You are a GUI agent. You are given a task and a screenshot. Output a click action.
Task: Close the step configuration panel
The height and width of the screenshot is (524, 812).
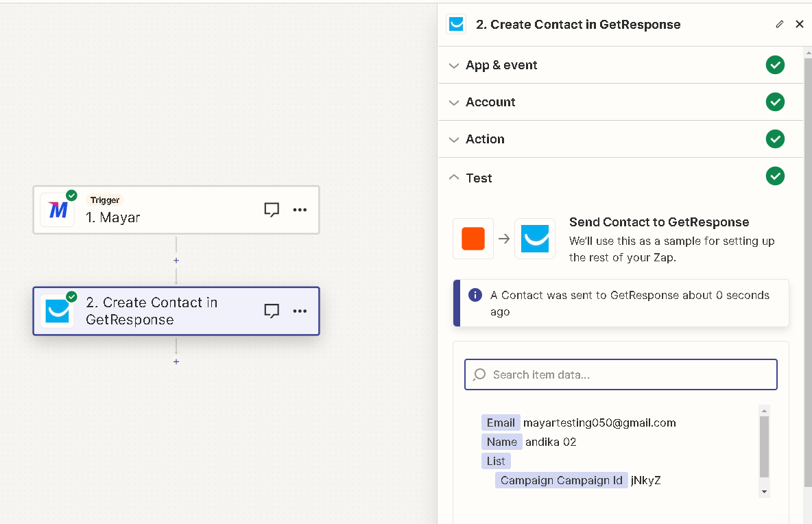coord(800,24)
